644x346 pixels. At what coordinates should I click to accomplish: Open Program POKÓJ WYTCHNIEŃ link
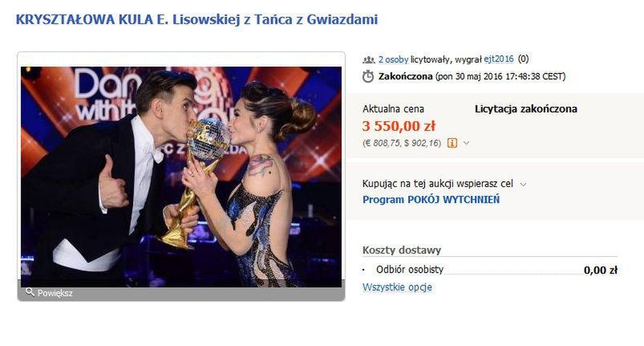tap(431, 200)
